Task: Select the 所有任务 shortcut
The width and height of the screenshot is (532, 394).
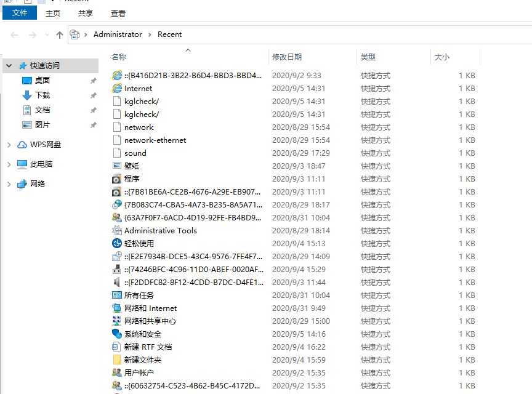Action: click(141, 295)
